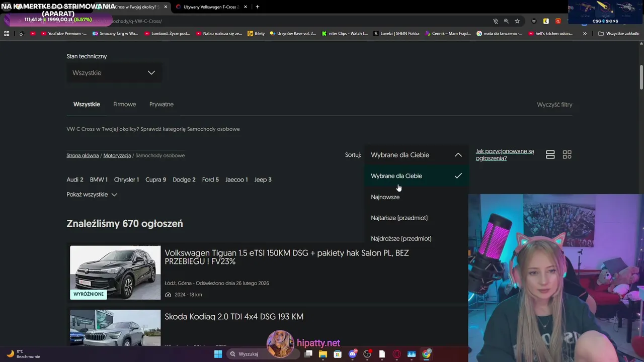Open Volkswagen Tiguan 1.5 eTSI listing title
Image resolution: width=644 pixels, height=362 pixels.
click(287, 257)
